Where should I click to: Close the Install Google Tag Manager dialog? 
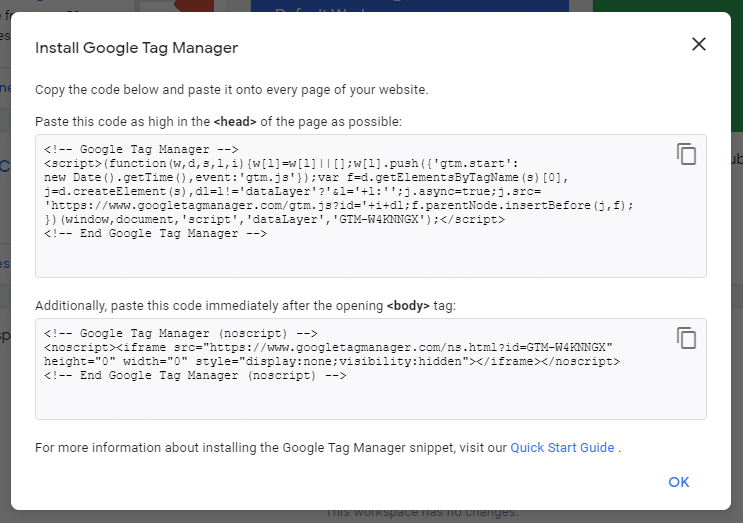(x=698, y=45)
